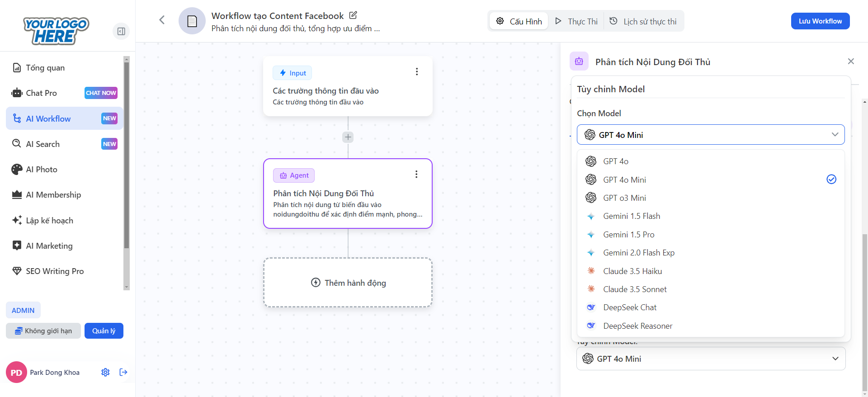Screen dimensions: 868x397
Task: Choose Claude 3.5 Sonnet model option
Action: coord(635,289)
